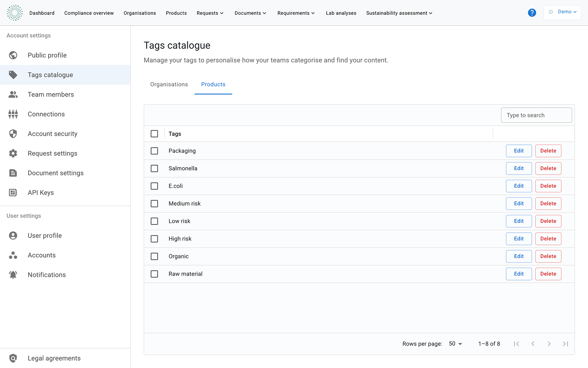Edit the Organic tag
Viewport: 588px width, 368px height.
519,256
